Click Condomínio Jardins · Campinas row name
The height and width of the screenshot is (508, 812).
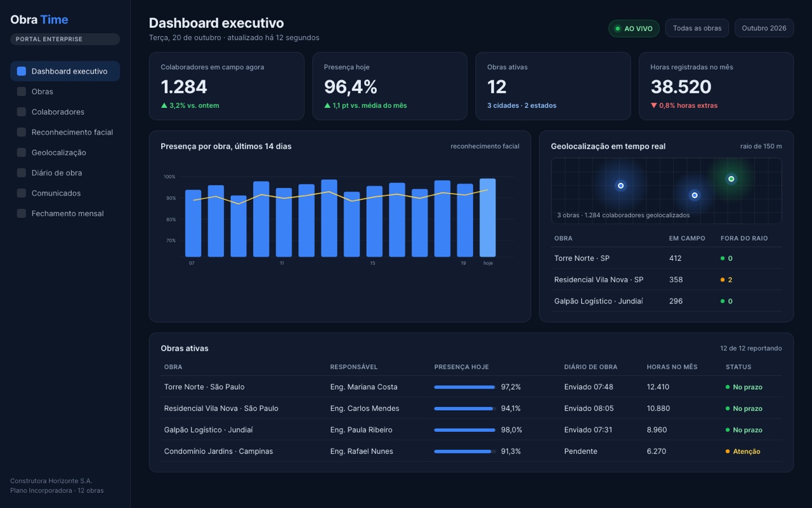tap(218, 451)
